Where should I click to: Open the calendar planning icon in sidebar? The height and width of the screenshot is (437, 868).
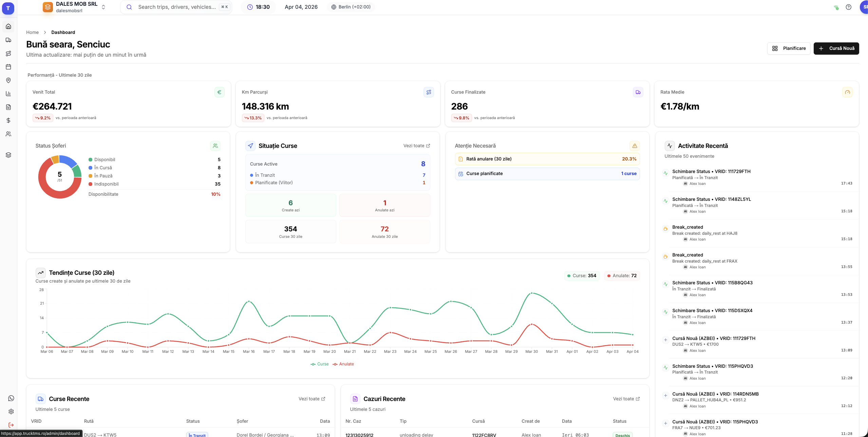pos(8,66)
